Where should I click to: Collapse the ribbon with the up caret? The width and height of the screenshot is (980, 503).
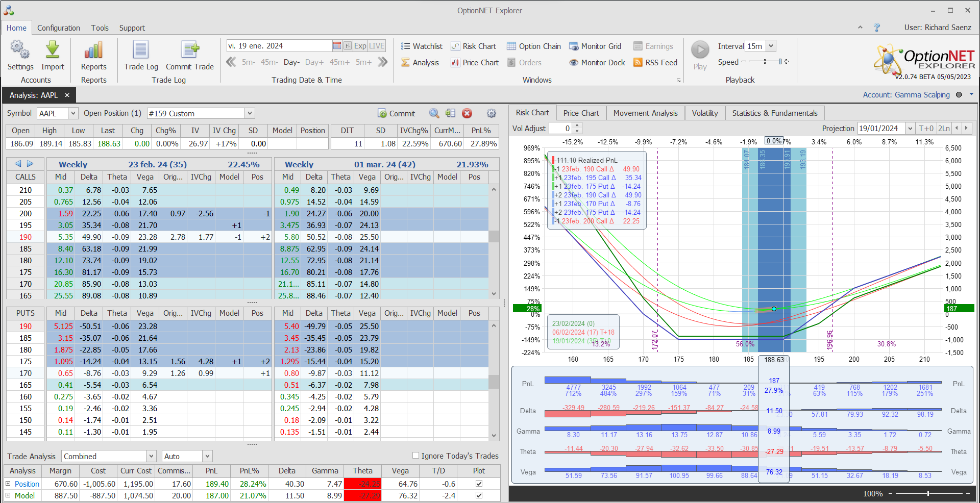point(860,28)
